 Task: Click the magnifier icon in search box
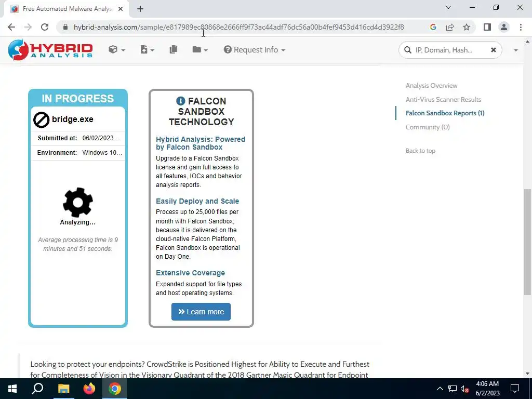pyautogui.click(x=407, y=50)
